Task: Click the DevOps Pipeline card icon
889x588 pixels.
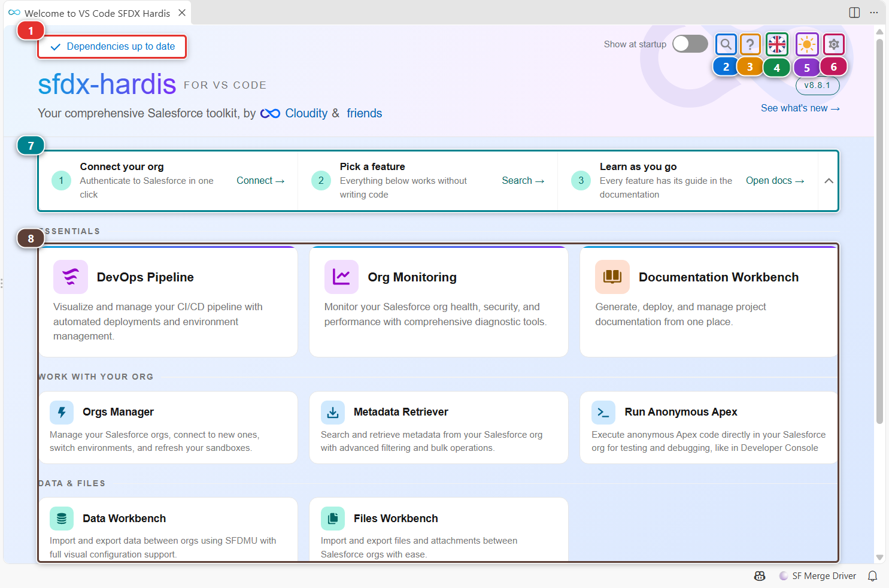Action: 71,277
